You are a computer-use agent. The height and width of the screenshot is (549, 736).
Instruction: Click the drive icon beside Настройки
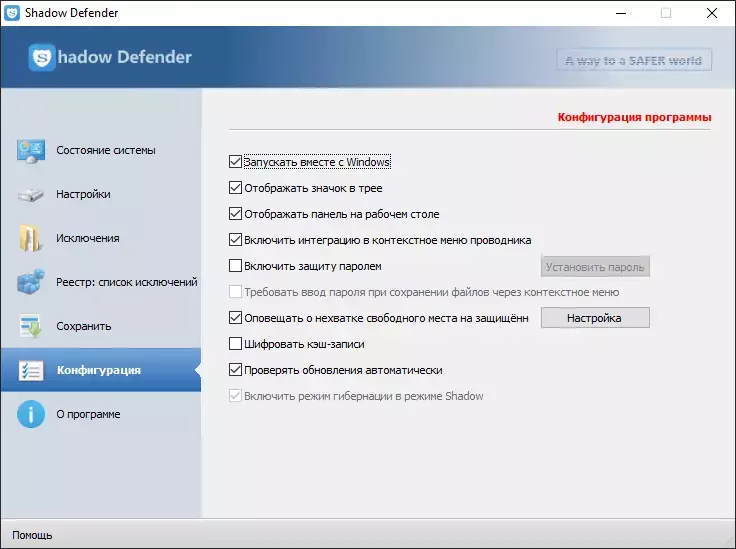[31, 194]
